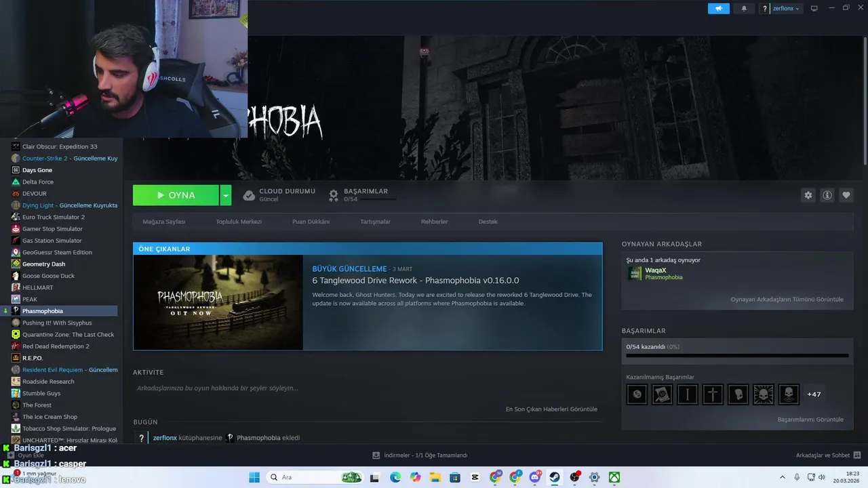The width and height of the screenshot is (868, 488).
Task: Click the Geometry Dash game icon
Action: pyautogui.click(x=16, y=264)
